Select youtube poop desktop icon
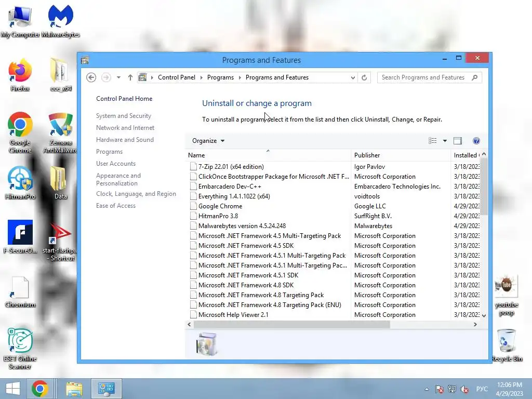532x399 pixels. tap(506, 296)
